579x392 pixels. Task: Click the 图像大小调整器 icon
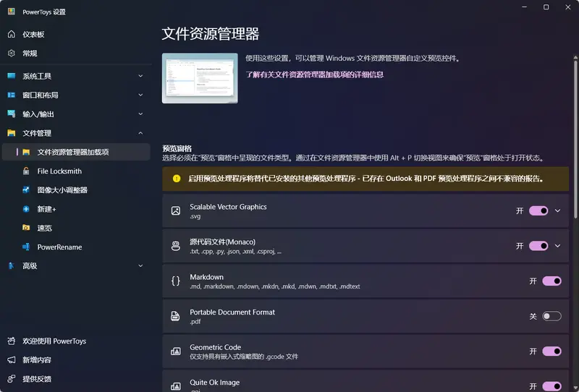click(26, 189)
